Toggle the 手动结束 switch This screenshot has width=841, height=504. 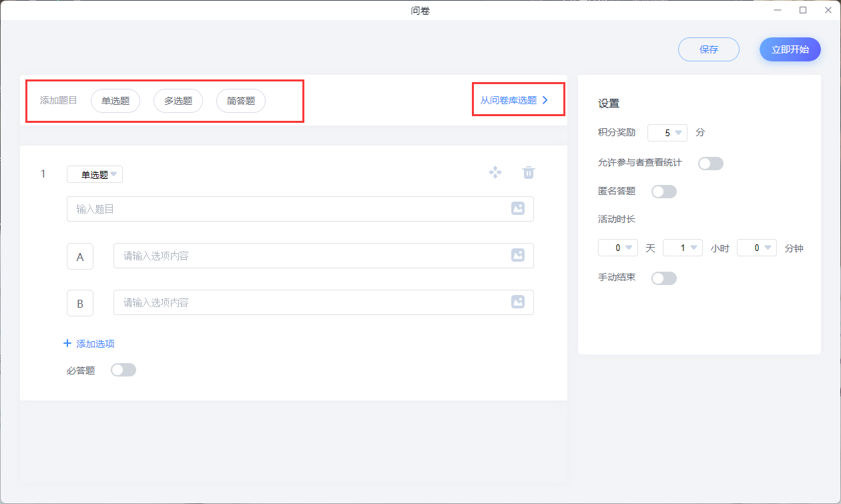point(664,278)
